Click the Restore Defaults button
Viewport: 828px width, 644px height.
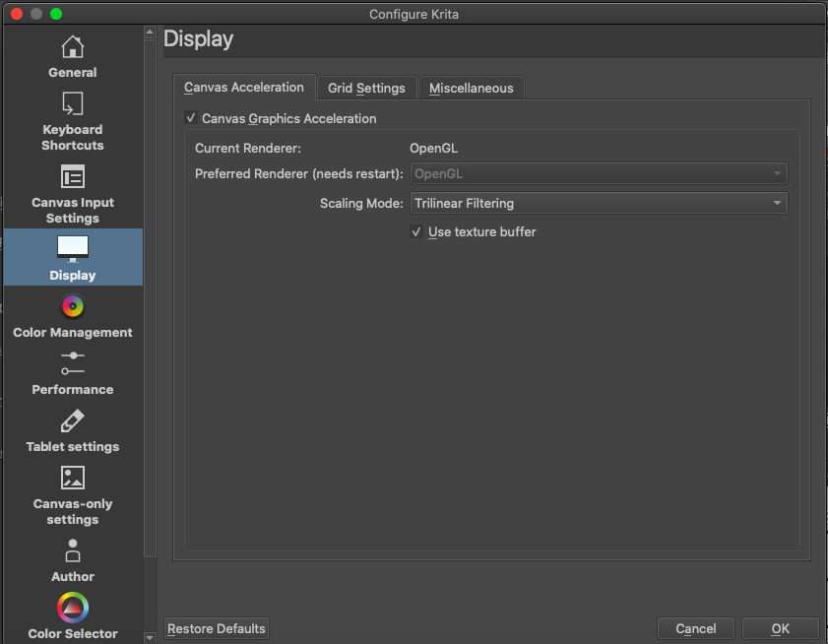(x=217, y=628)
